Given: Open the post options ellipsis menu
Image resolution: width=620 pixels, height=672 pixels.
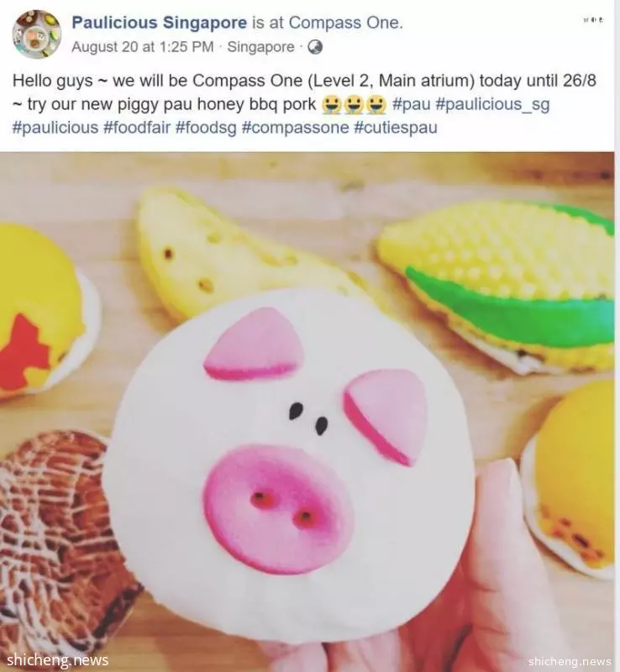Looking at the screenshot, I should (593, 19).
